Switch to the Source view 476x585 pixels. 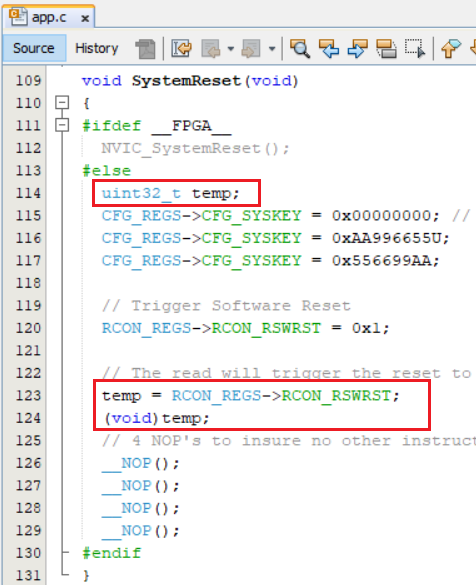click(x=34, y=49)
